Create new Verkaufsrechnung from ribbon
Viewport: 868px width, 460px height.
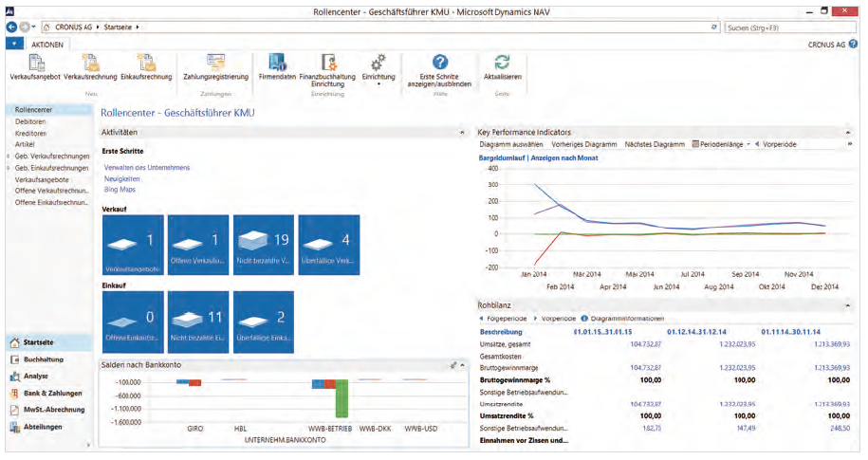click(90, 67)
